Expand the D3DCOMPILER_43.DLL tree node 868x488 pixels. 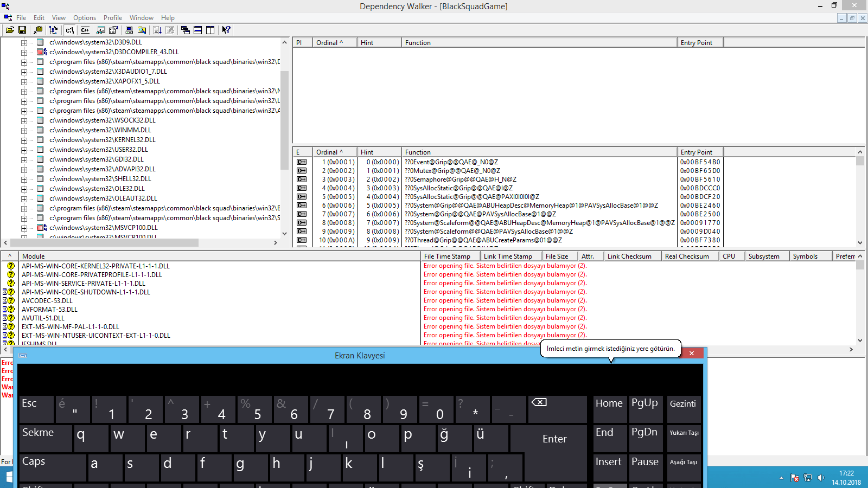(x=24, y=52)
